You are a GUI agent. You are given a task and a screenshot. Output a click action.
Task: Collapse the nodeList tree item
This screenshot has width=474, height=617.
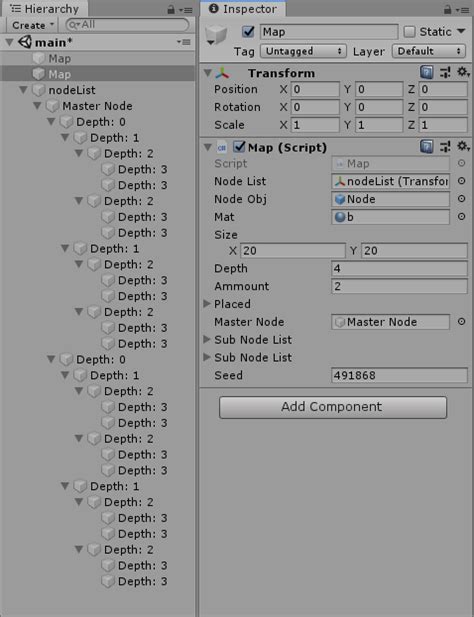pos(24,90)
